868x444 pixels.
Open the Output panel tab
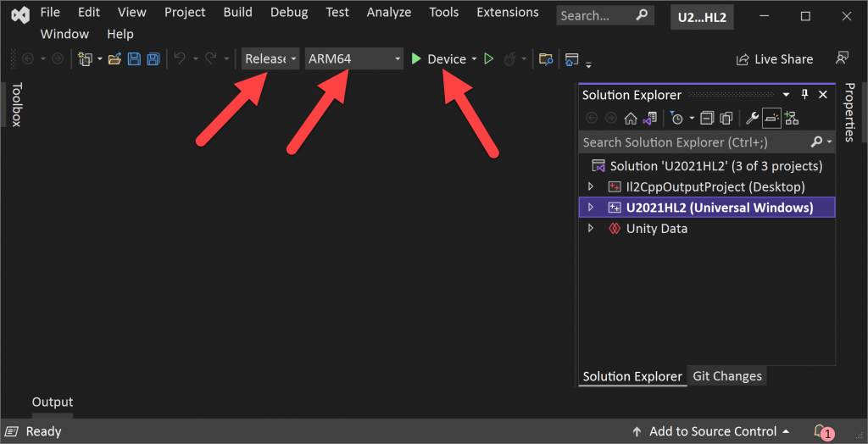(x=52, y=402)
